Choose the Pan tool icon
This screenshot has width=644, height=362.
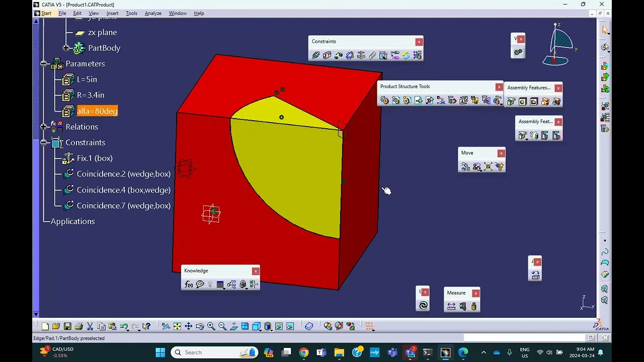[x=189, y=326]
